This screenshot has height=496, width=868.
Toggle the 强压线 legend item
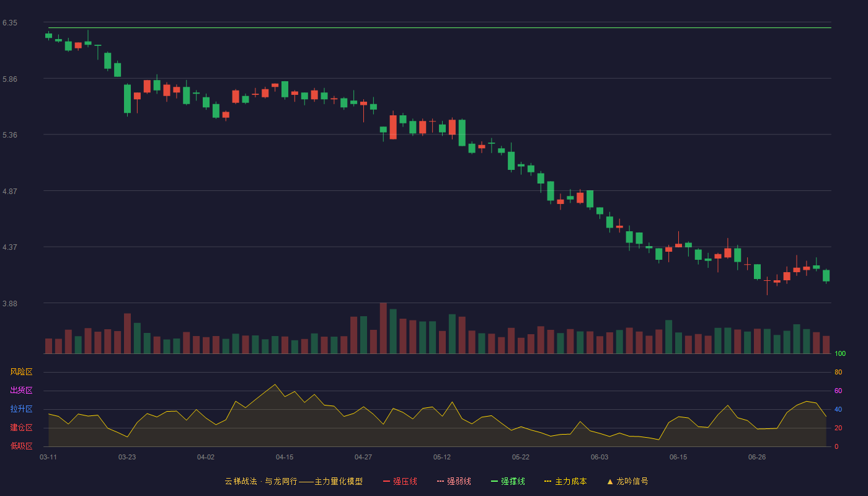tap(400, 481)
